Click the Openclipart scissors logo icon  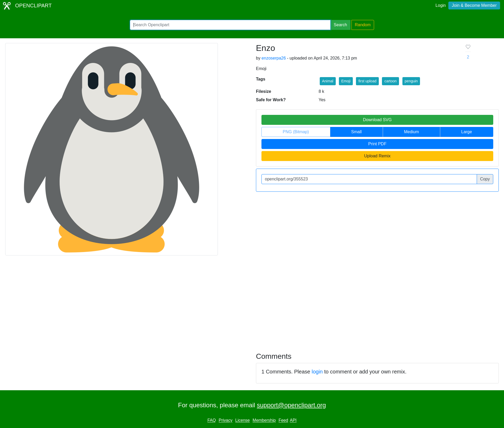click(x=7, y=6)
